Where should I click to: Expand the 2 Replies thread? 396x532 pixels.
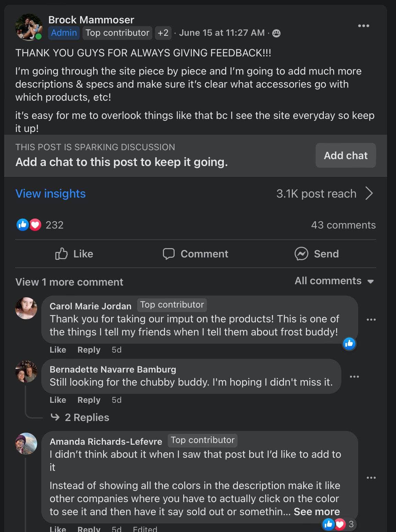[87, 417]
